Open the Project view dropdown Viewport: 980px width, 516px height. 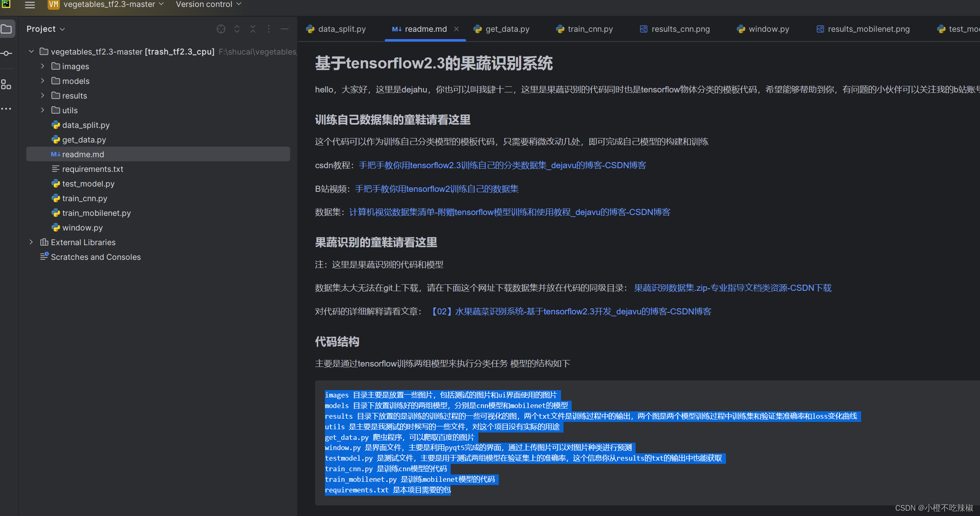tap(46, 29)
